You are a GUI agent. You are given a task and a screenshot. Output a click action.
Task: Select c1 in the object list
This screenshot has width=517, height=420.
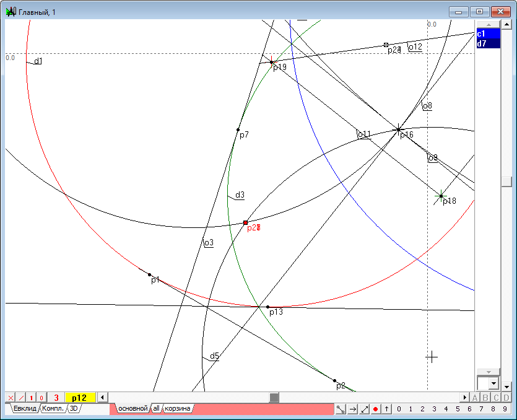click(x=489, y=33)
